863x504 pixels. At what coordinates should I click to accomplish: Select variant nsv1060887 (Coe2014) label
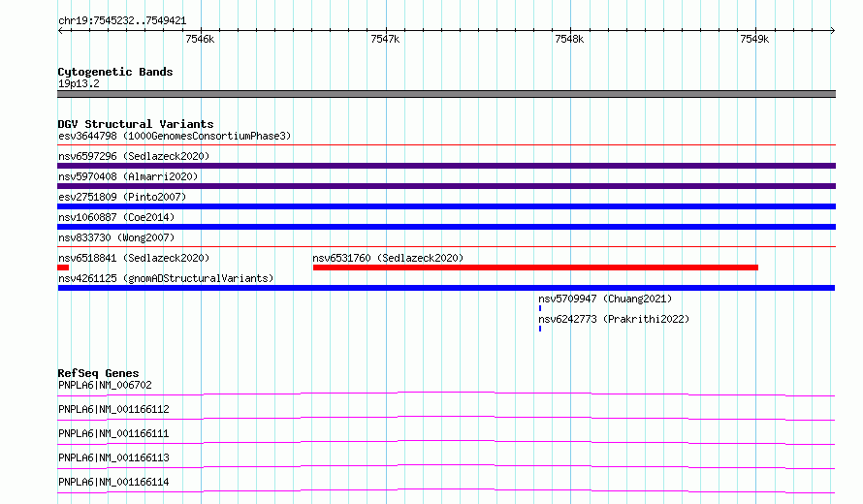116,217
